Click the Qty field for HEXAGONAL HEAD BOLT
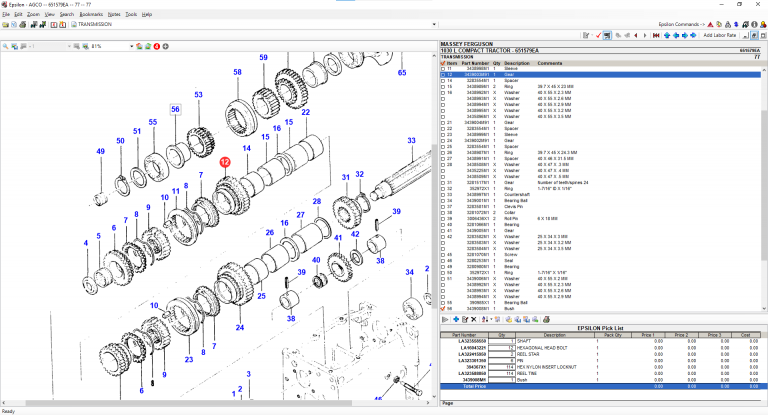768x415 pixels. tap(501, 347)
